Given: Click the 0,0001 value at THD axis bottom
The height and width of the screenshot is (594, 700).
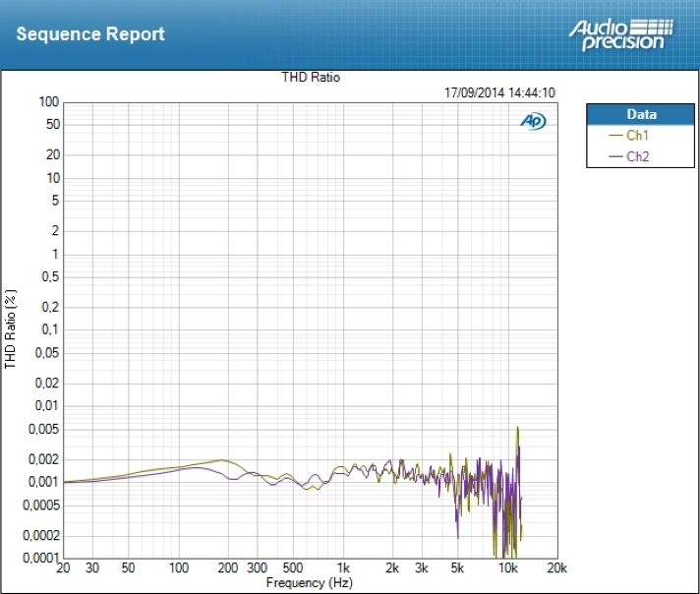Looking at the screenshot, I should [x=41, y=559].
